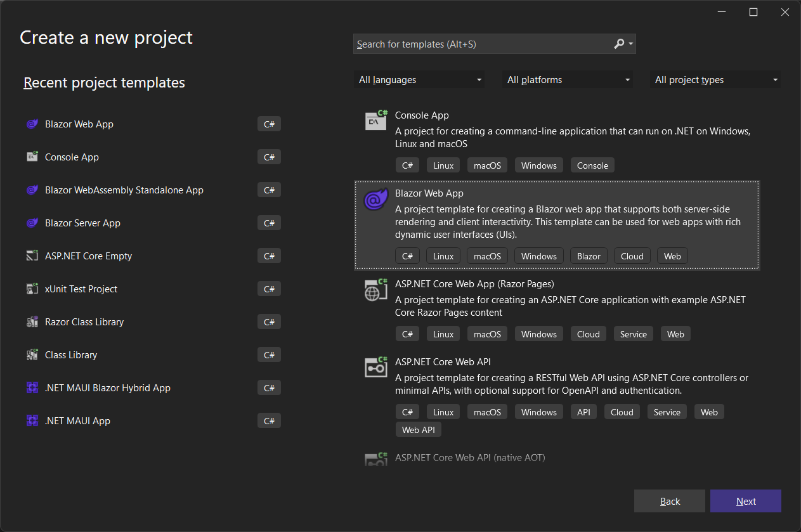Click the xUnit Test Project icon

[32, 289]
